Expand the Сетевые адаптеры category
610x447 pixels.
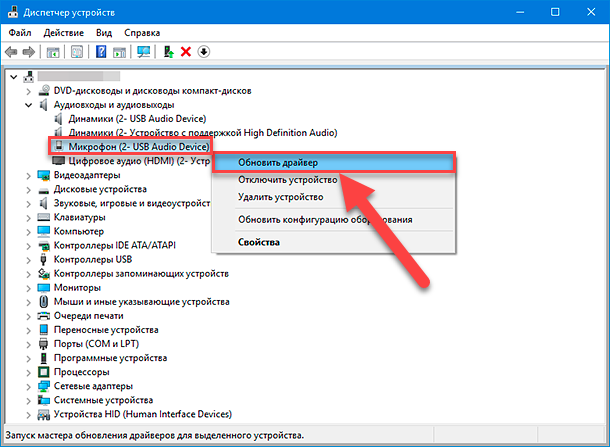click(28, 386)
